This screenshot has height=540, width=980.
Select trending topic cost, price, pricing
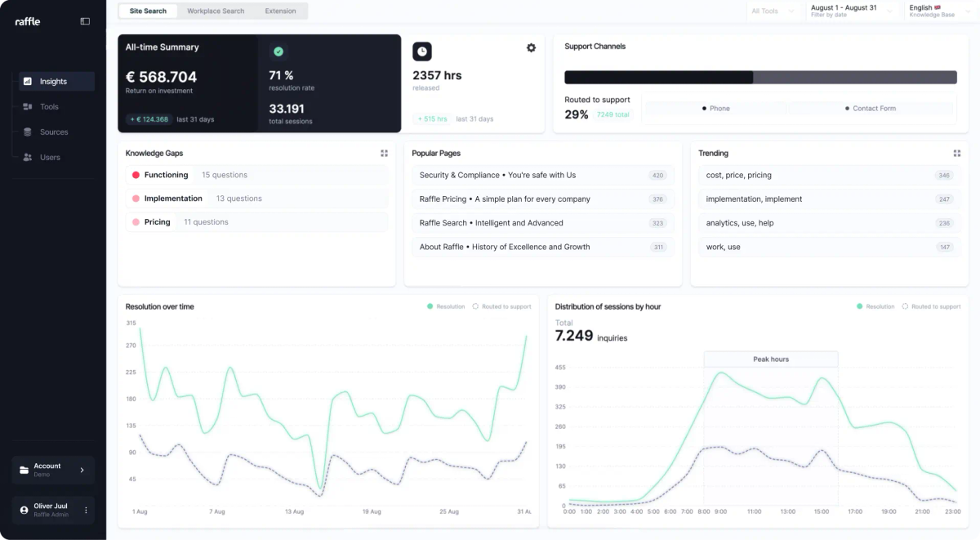(830, 176)
